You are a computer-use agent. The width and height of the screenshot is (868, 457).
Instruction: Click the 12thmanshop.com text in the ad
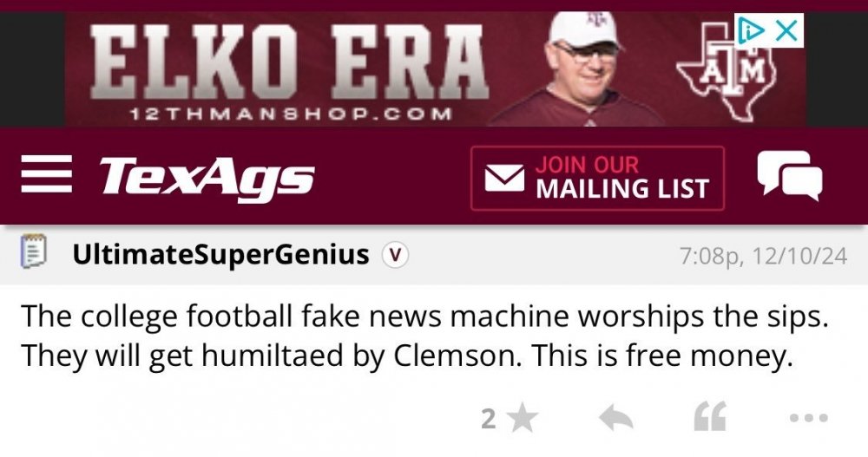[x=290, y=114]
